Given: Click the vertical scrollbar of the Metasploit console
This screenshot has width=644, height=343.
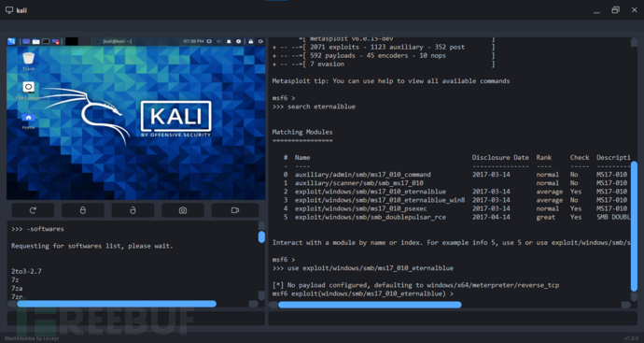Looking at the screenshot, I should [x=634, y=226].
